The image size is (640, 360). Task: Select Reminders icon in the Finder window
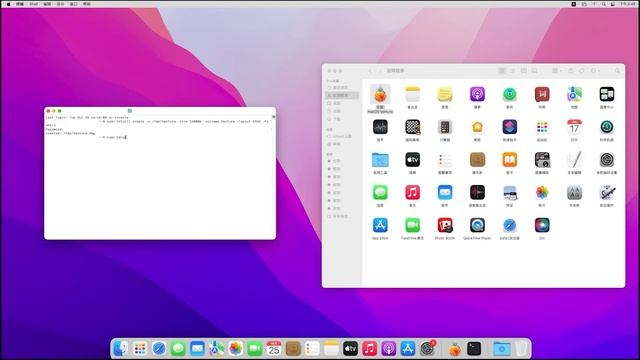445,160
